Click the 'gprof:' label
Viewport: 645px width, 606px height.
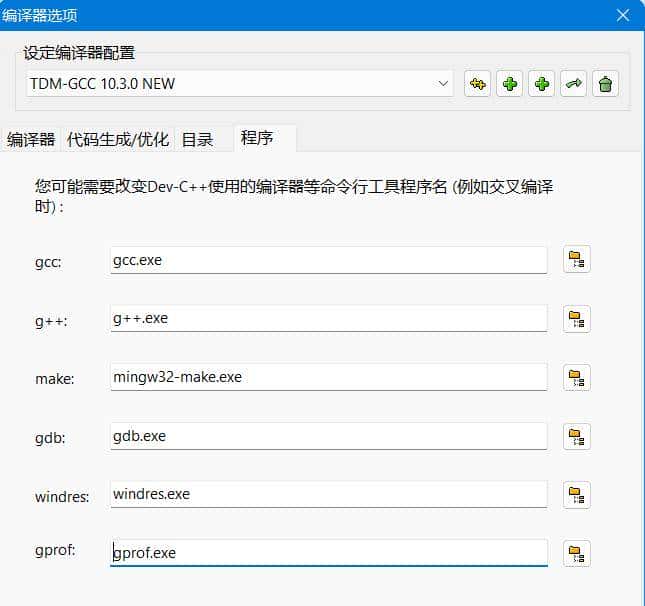[x=55, y=550]
